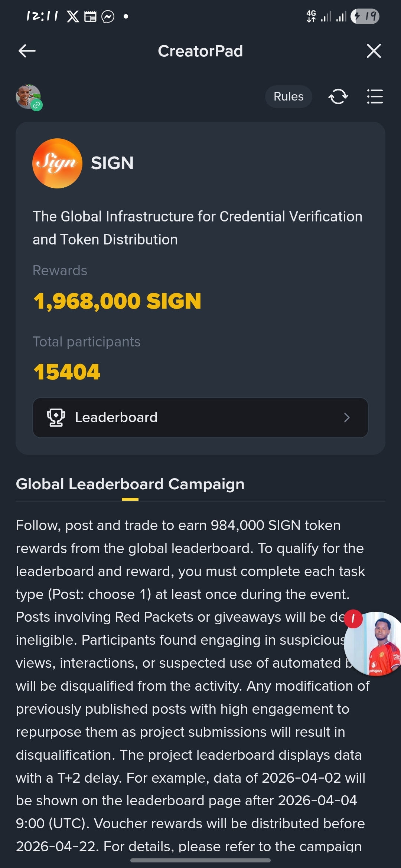The height and width of the screenshot is (868, 401).
Task: Tap the X app status icon
Action: click(73, 16)
